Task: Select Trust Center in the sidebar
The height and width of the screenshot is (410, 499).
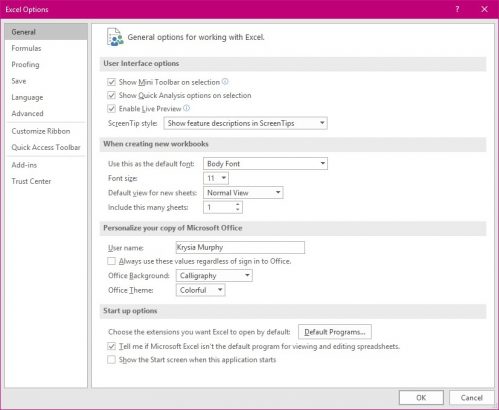Action: click(31, 181)
